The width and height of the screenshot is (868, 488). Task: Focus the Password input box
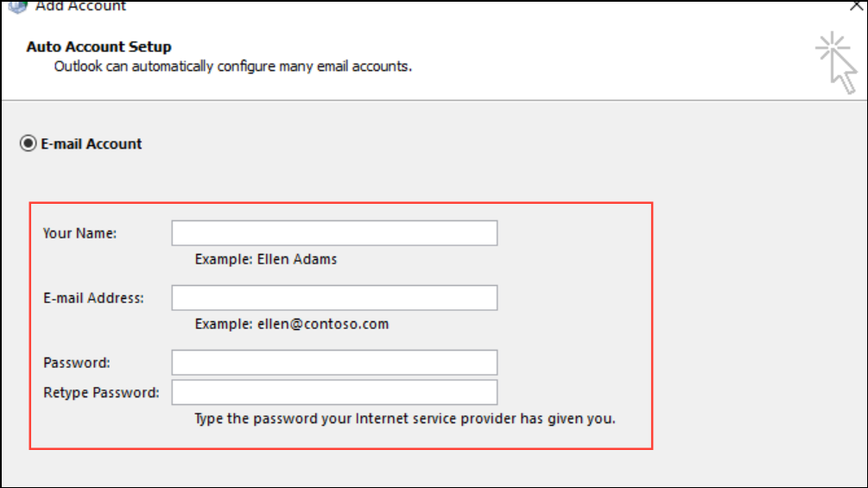(x=334, y=363)
